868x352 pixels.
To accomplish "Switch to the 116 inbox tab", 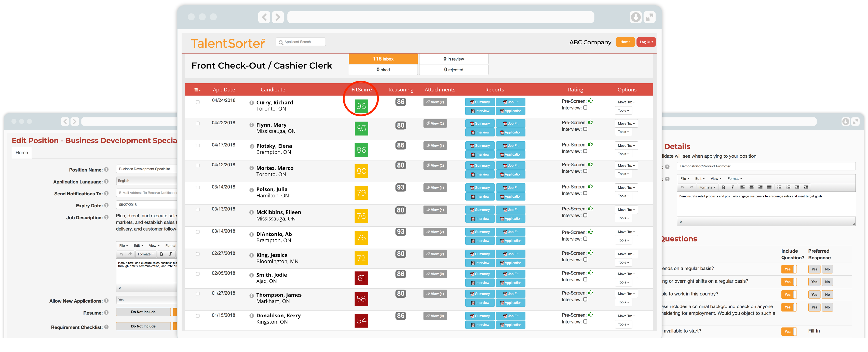I will (383, 59).
